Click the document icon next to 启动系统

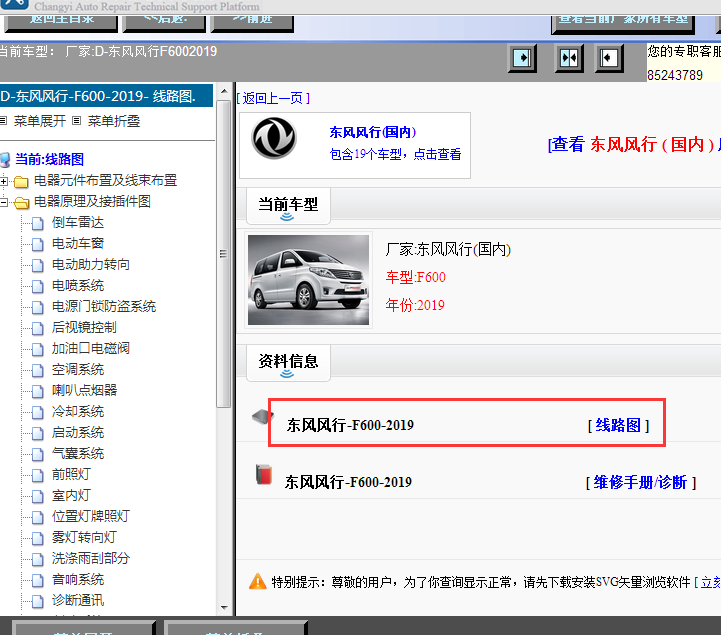tap(38, 433)
